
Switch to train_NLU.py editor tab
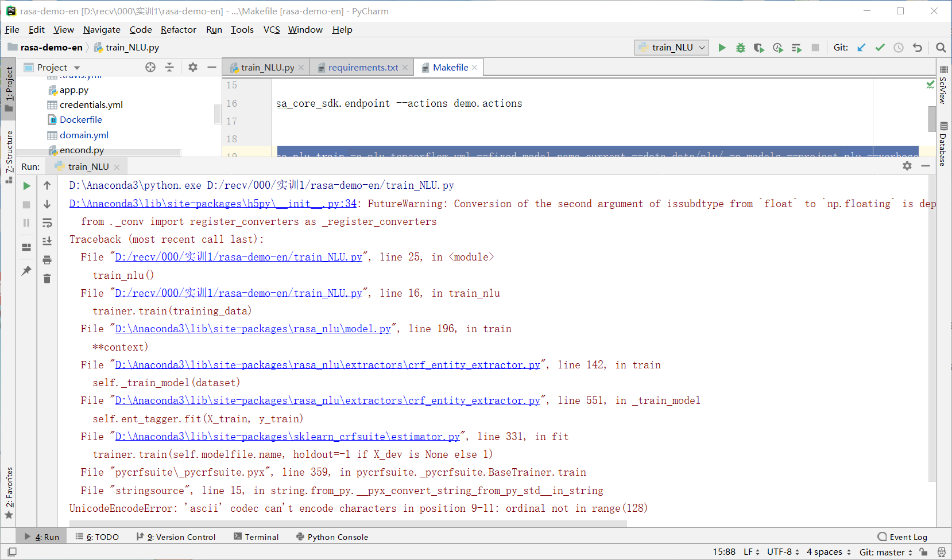tap(267, 67)
